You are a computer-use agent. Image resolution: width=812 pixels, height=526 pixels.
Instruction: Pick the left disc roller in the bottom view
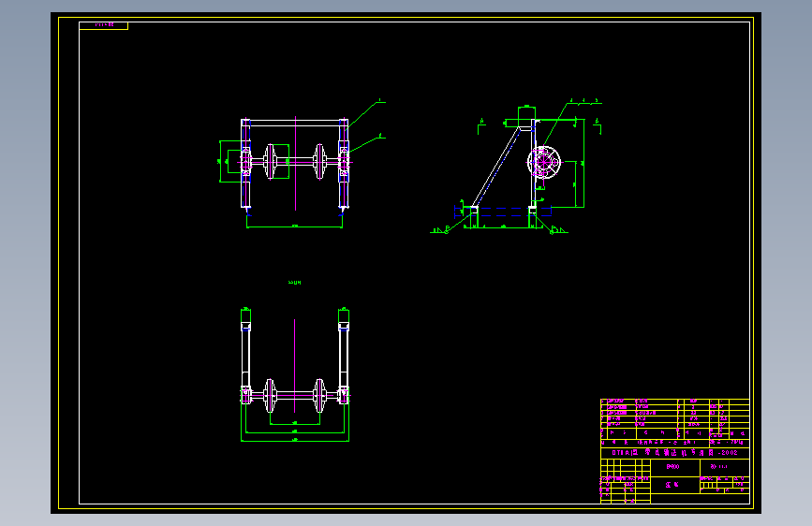click(270, 396)
